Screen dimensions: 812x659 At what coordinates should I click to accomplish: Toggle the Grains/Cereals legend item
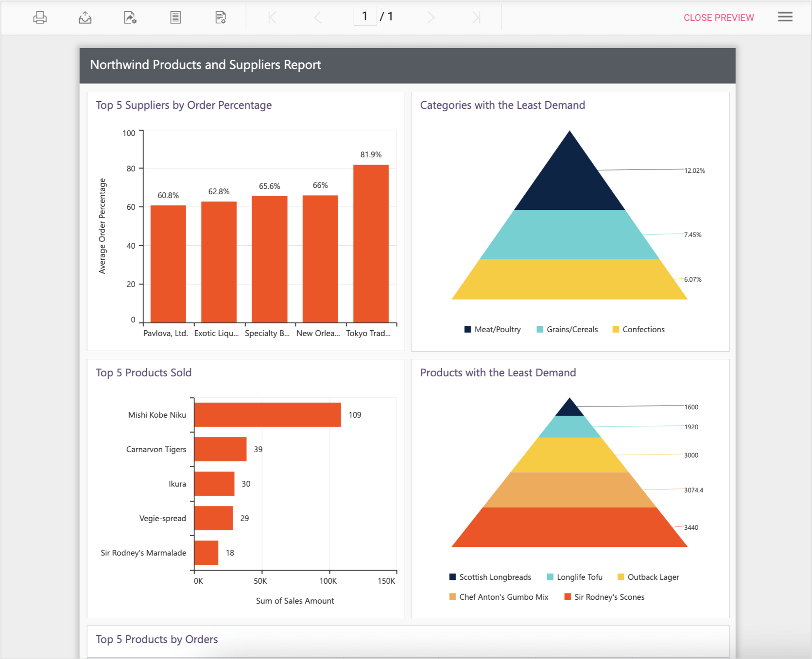(567, 329)
